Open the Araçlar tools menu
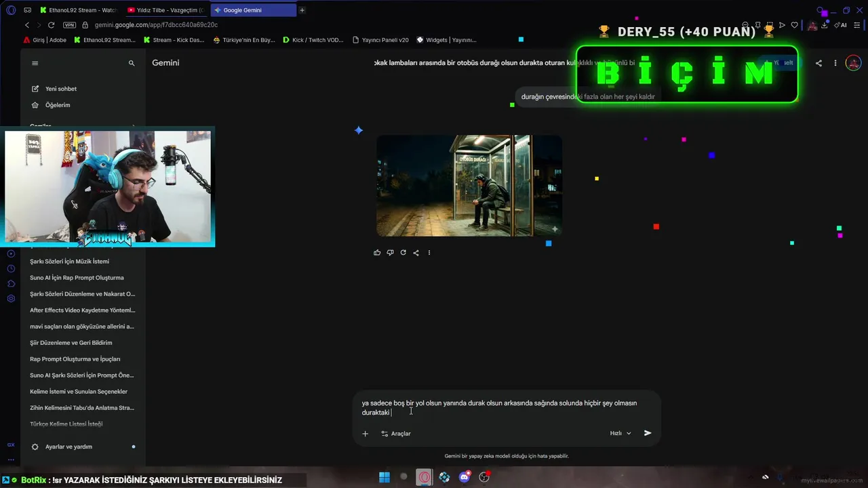Viewport: 868px width, 488px height. (396, 433)
